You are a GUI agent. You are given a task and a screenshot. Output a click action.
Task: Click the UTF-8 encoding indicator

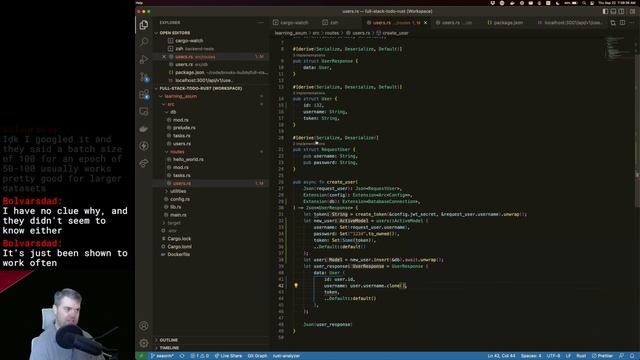(553, 356)
